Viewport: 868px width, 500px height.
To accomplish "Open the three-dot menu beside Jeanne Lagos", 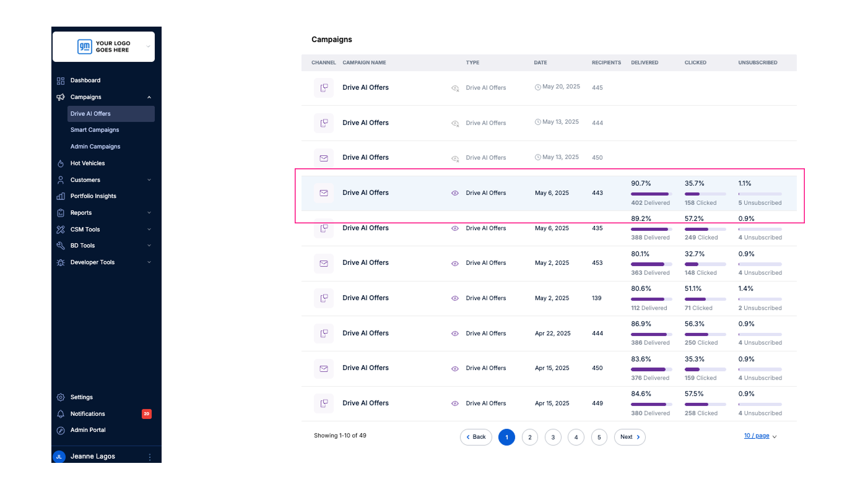I will (149, 457).
